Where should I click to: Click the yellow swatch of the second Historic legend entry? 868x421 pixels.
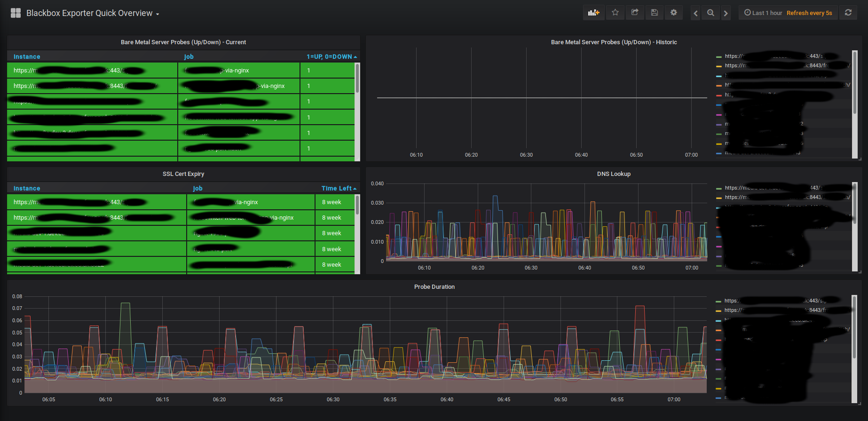[x=718, y=66]
